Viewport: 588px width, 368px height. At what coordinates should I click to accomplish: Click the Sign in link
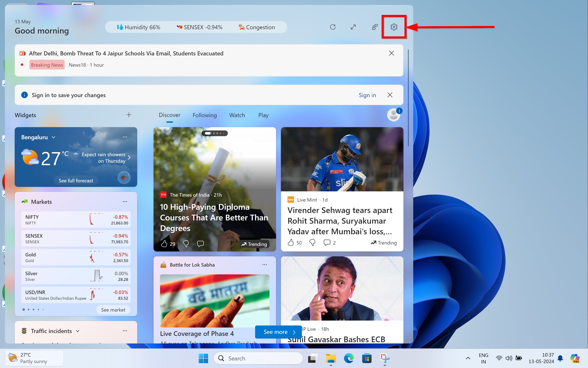(367, 95)
